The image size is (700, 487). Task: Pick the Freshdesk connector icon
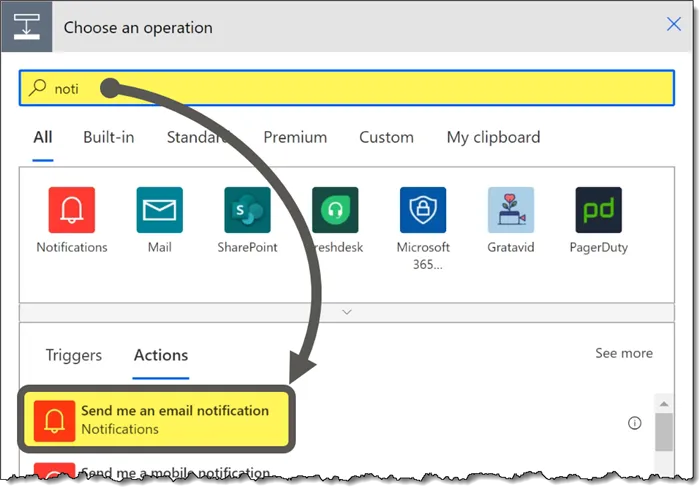(335, 210)
